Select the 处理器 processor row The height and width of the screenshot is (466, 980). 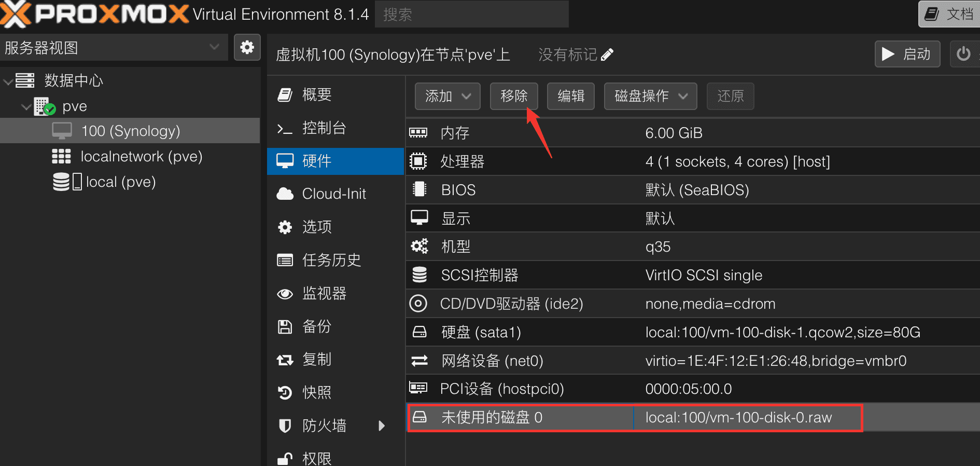693,161
